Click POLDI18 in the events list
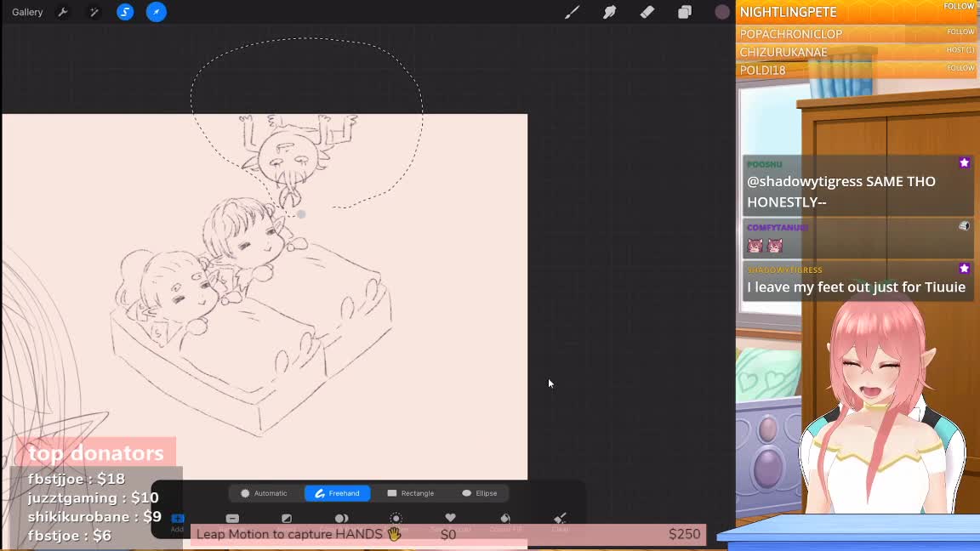 [x=762, y=70]
